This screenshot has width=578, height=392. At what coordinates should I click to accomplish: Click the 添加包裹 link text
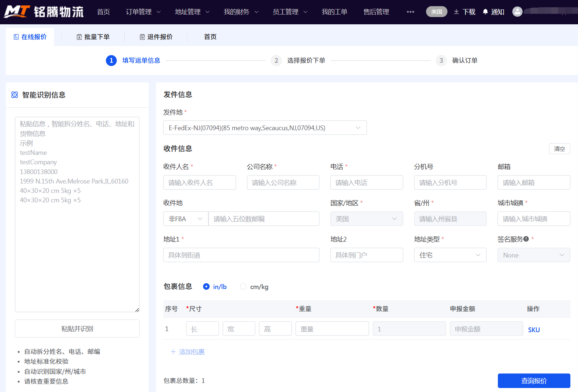tap(192, 352)
